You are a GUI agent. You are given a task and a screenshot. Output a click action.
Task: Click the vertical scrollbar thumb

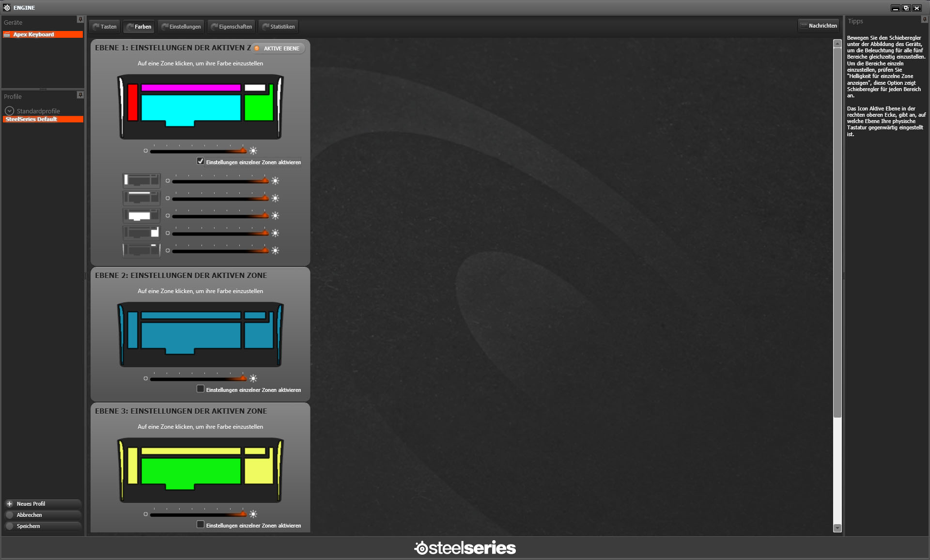(837, 233)
